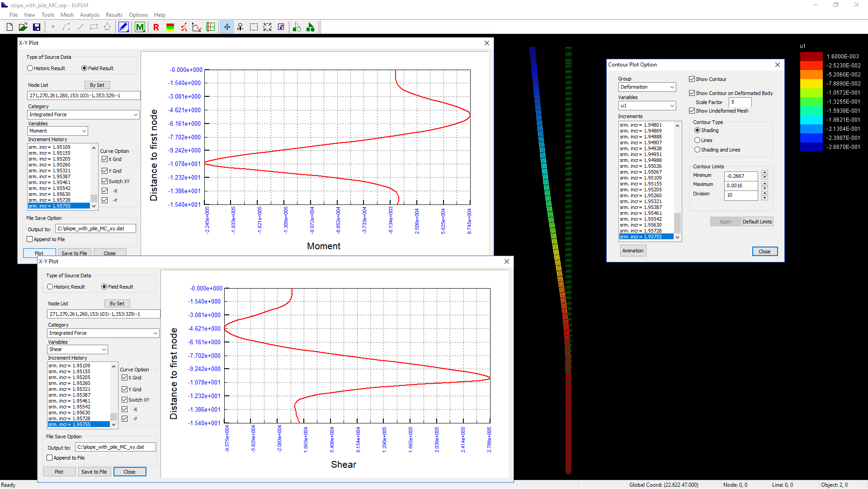The width and height of the screenshot is (868, 489).
Task: Click the red R results icon
Action: click(x=156, y=27)
